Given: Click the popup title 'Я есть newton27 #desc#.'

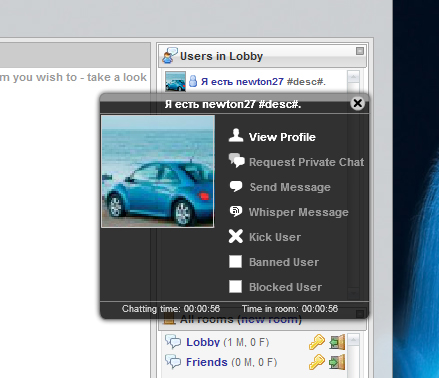Looking at the screenshot, I should [233, 104].
